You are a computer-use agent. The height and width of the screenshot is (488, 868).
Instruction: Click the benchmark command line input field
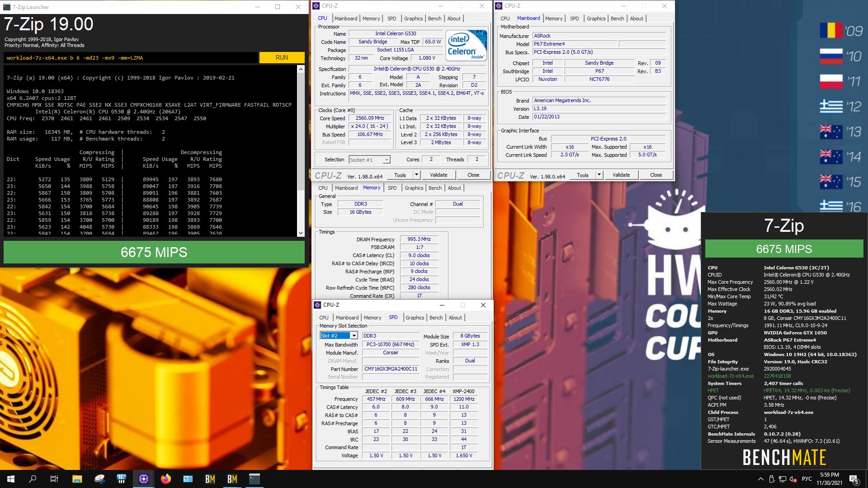click(x=131, y=58)
